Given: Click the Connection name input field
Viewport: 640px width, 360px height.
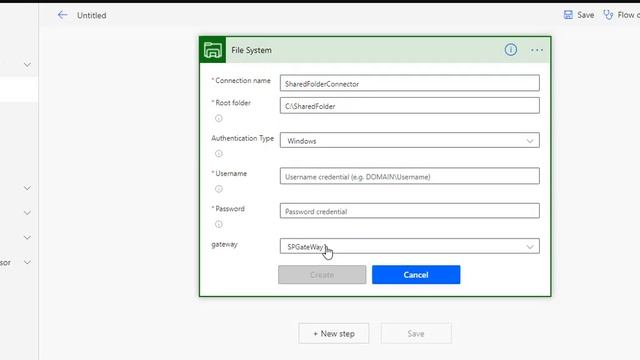Looking at the screenshot, I should point(409,83).
